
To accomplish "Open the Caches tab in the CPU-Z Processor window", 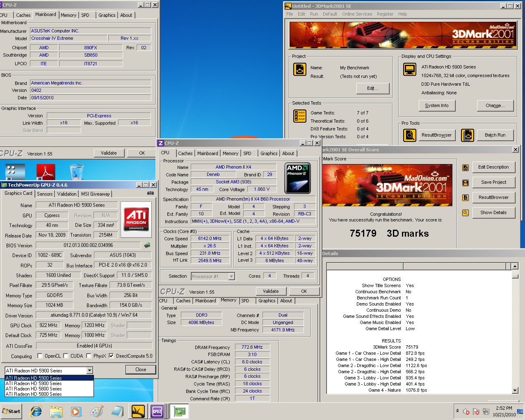I will (185, 153).
